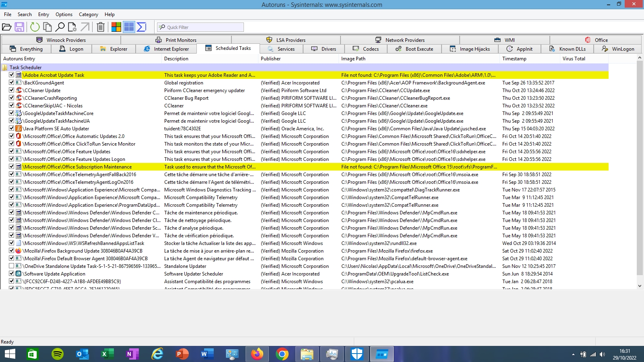Image resolution: width=644 pixels, height=362 pixels.
Task: Uncheck the Adobe Acrobat Update Task entry
Action: point(12,75)
